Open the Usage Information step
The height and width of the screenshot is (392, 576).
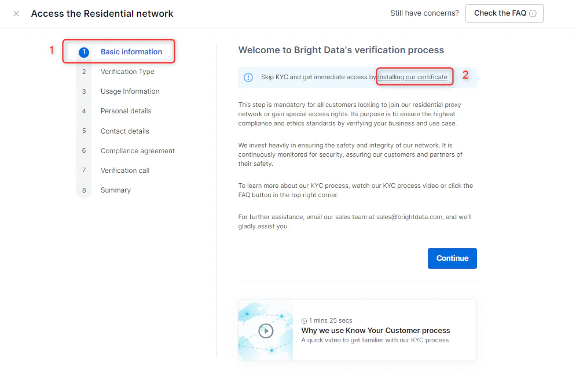[x=130, y=91]
